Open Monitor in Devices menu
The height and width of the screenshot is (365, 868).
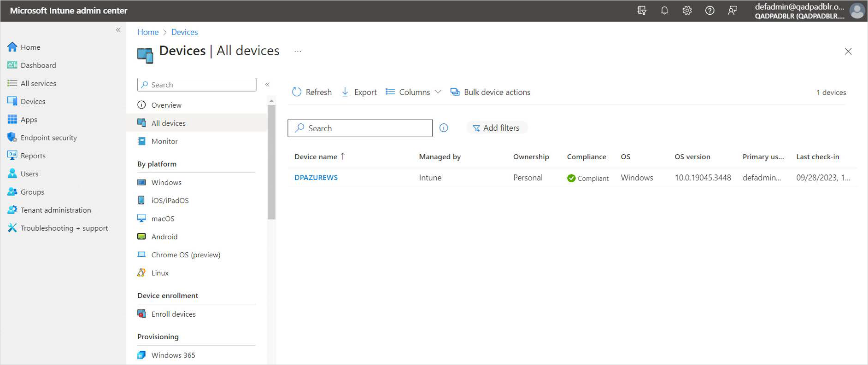point(158,141)
